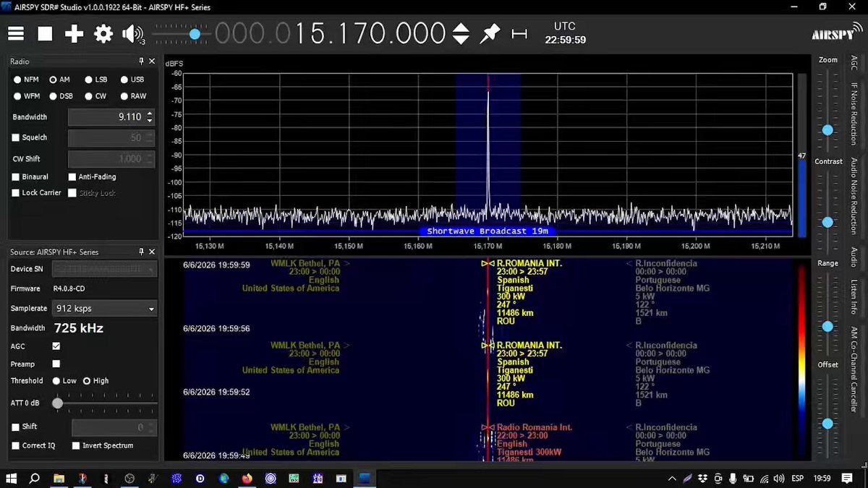Step the frequency up with the arrow
This screenshot has width=868, height=488.
[461, 28]
